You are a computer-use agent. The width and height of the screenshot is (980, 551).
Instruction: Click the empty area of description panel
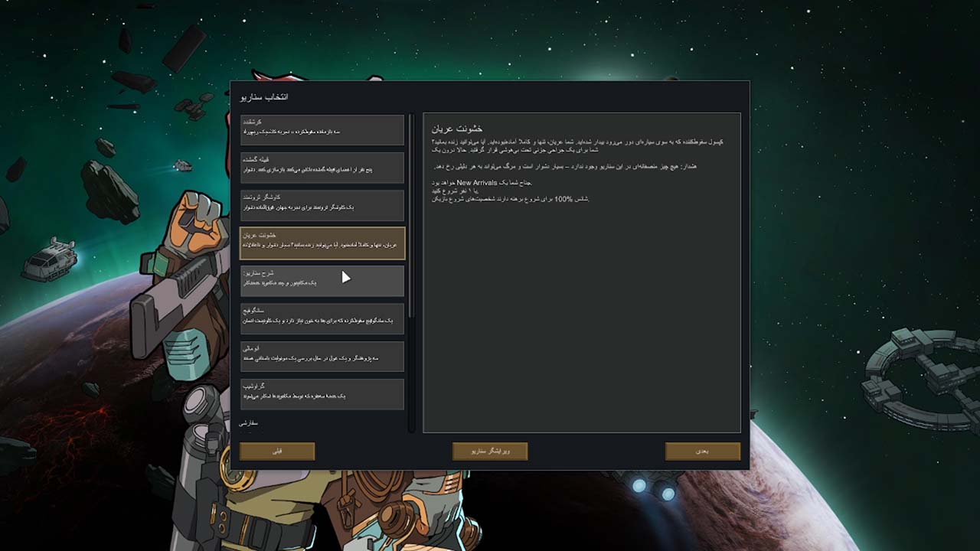click(x=582, y=321)
